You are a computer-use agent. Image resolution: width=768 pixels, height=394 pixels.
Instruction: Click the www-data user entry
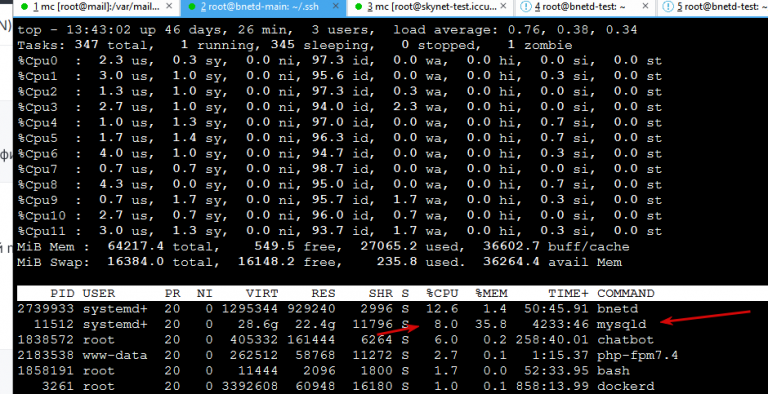(x=115, y=355)
